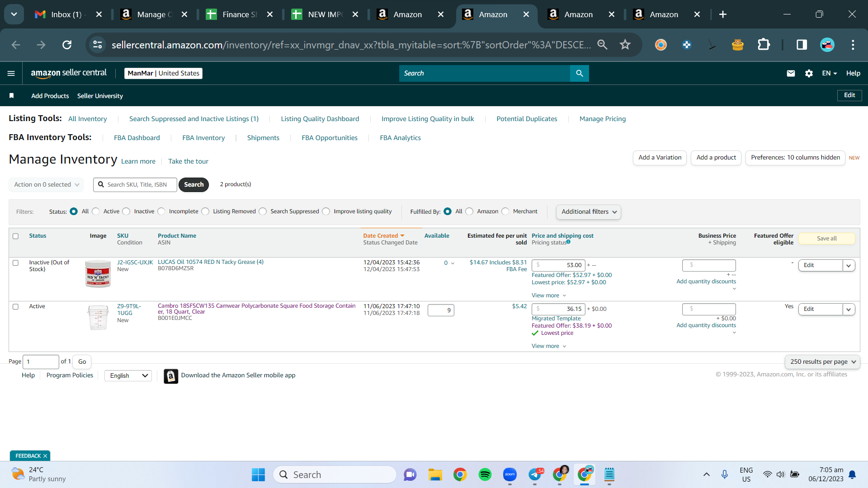Open the Telegram taskbar icon
Screen dimensions: 868x488
click(535, 474)
